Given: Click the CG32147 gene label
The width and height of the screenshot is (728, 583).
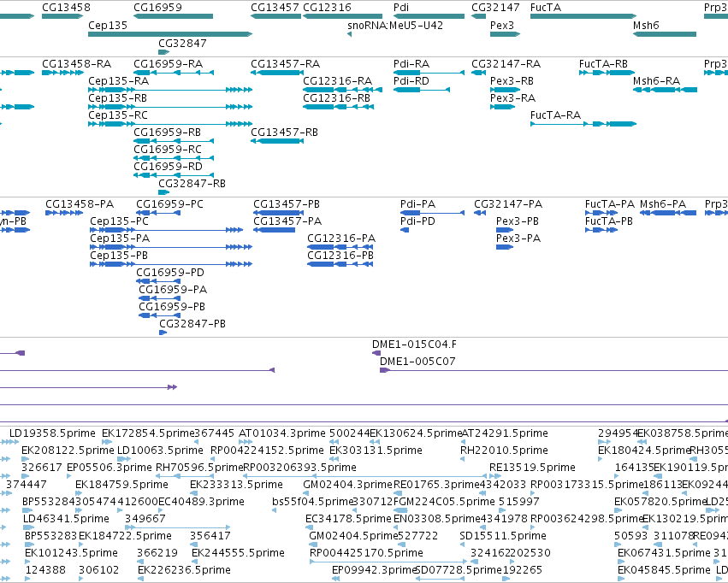Looking at the screenshot, I should click(x=495, y=8).
